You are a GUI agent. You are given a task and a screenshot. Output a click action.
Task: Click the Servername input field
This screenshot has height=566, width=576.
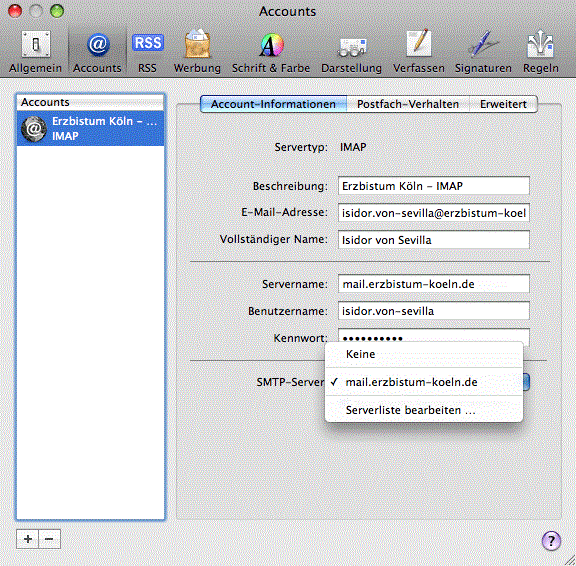point(433,284)
